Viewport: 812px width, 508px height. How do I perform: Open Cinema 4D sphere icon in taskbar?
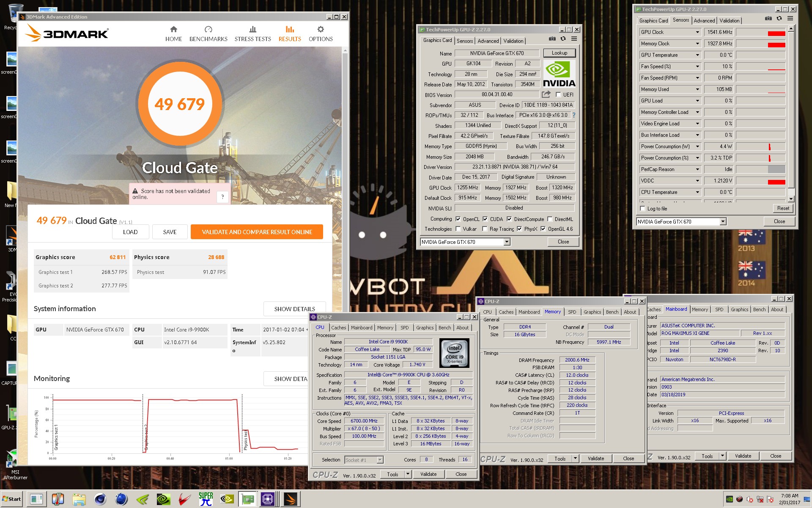point(100,500)
